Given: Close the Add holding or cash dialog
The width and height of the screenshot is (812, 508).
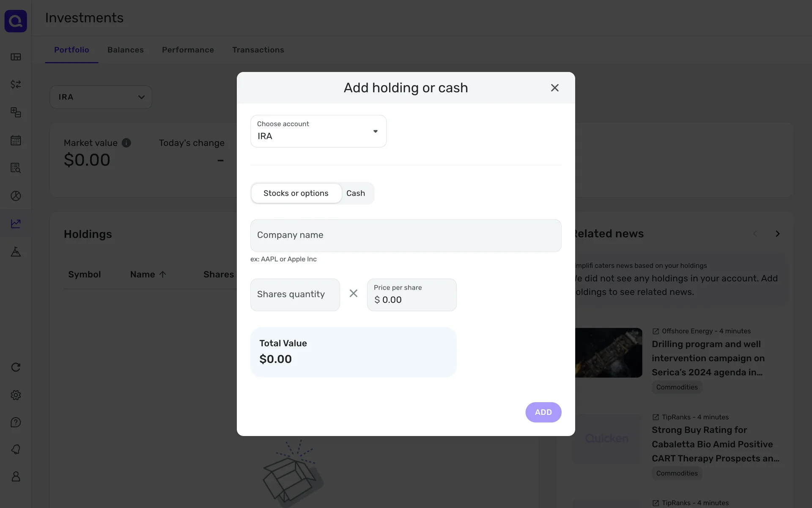Looking at the screenshot, I should [x=554, y=88].
